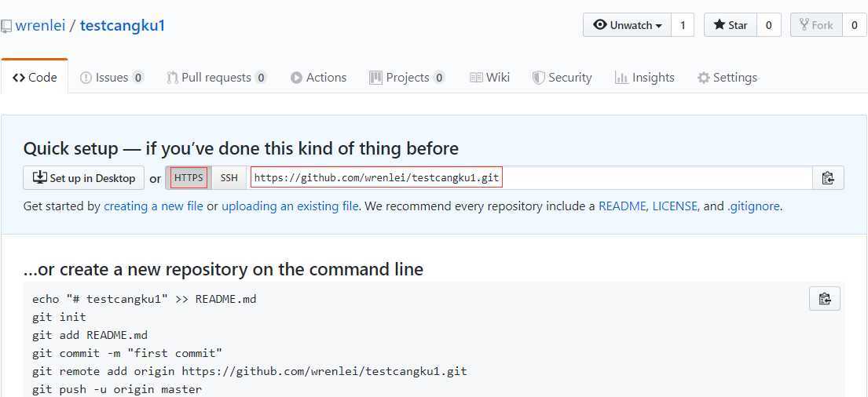Switch the clone URL to SSH
The image size is (868, 397).
click(229, 178)
